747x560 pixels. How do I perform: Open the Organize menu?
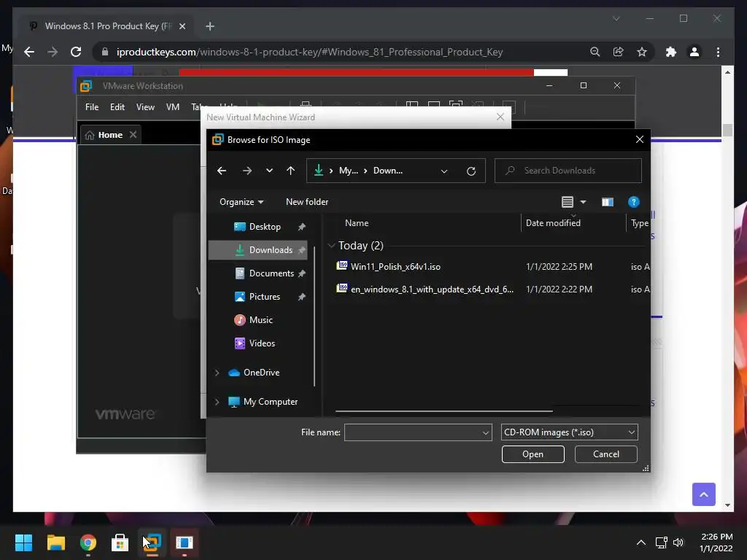tap(241, 202)
